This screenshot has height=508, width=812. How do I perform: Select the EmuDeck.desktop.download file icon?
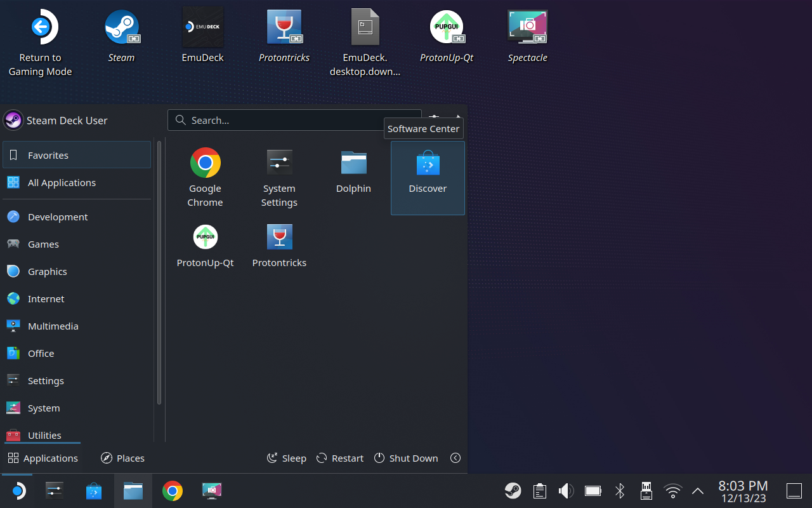point(365,43)
